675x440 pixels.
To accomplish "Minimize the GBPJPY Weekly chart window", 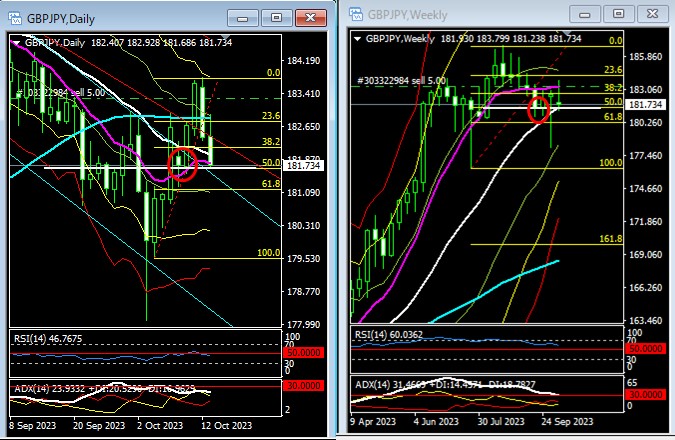I will point(587,13).
